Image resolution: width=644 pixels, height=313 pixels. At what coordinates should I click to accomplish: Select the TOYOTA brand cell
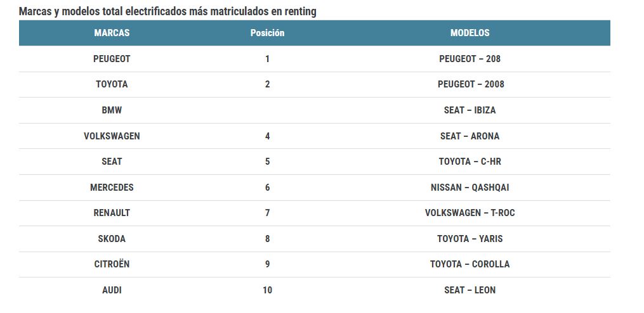click(112, 84)
